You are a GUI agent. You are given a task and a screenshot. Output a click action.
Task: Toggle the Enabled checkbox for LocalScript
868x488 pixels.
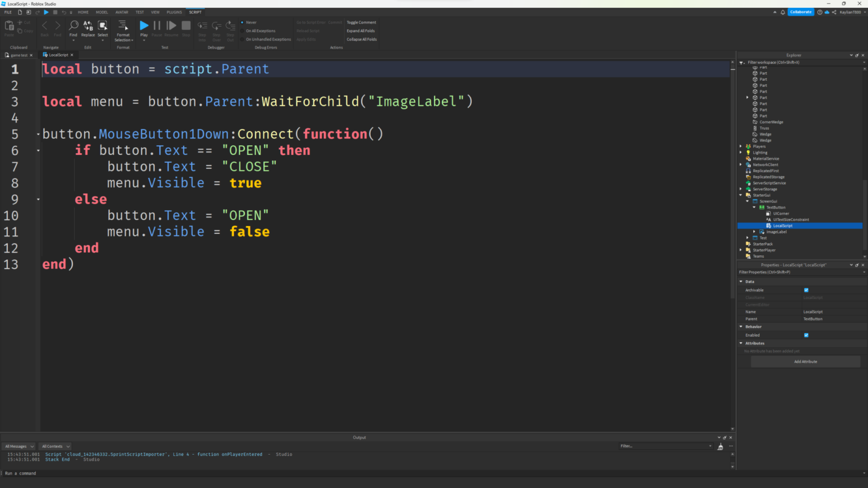tap(806, 334)
